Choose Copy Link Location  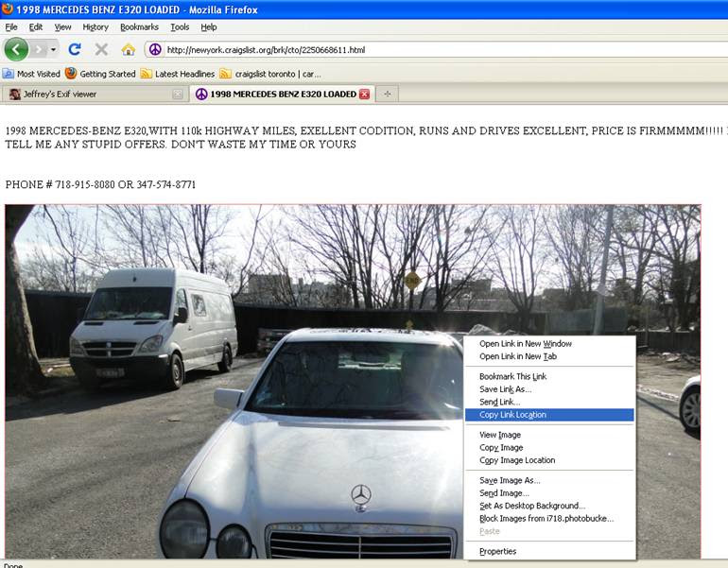click(x=549, y=415)
